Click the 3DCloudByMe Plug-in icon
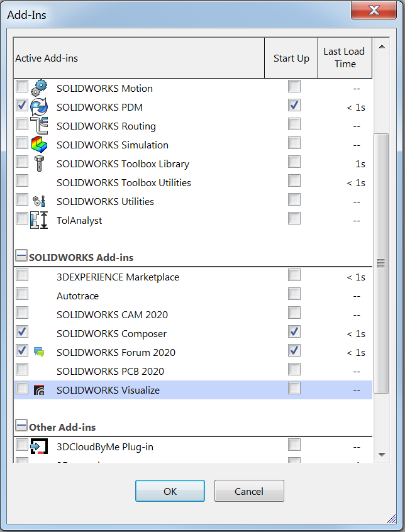The width and height of the screenshot is (405, 532). 39,446
